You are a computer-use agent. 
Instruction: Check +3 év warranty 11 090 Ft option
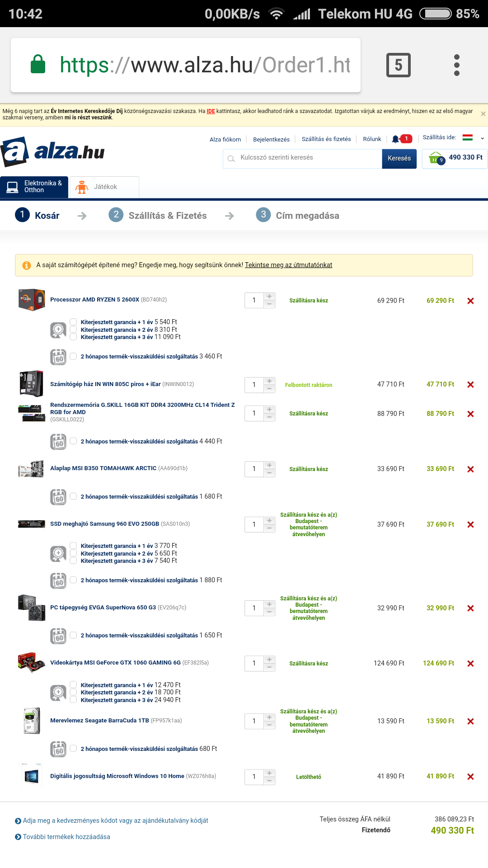point(73,337)
